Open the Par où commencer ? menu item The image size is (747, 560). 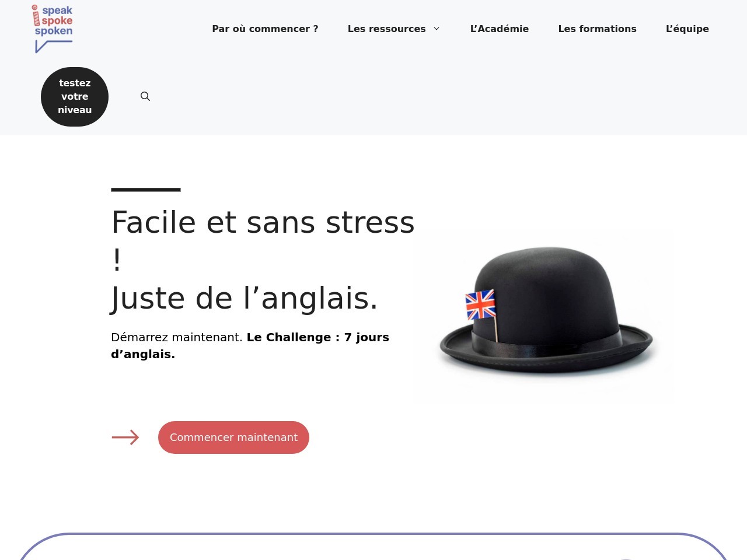[x=265, y=29]
